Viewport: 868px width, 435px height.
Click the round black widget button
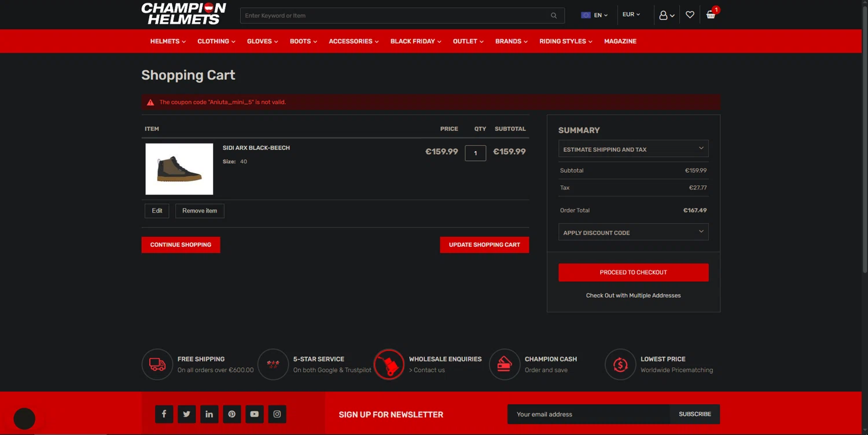pos(24,419)
